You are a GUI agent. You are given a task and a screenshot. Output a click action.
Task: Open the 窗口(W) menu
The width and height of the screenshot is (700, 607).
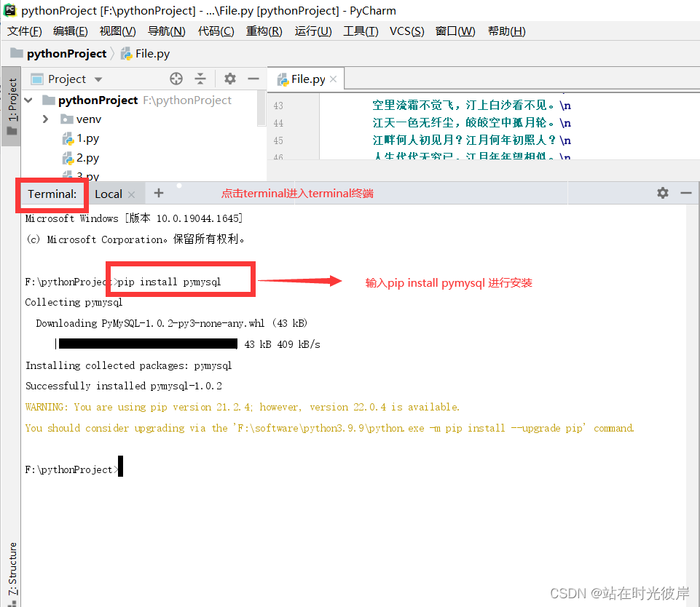coord(455,31)
